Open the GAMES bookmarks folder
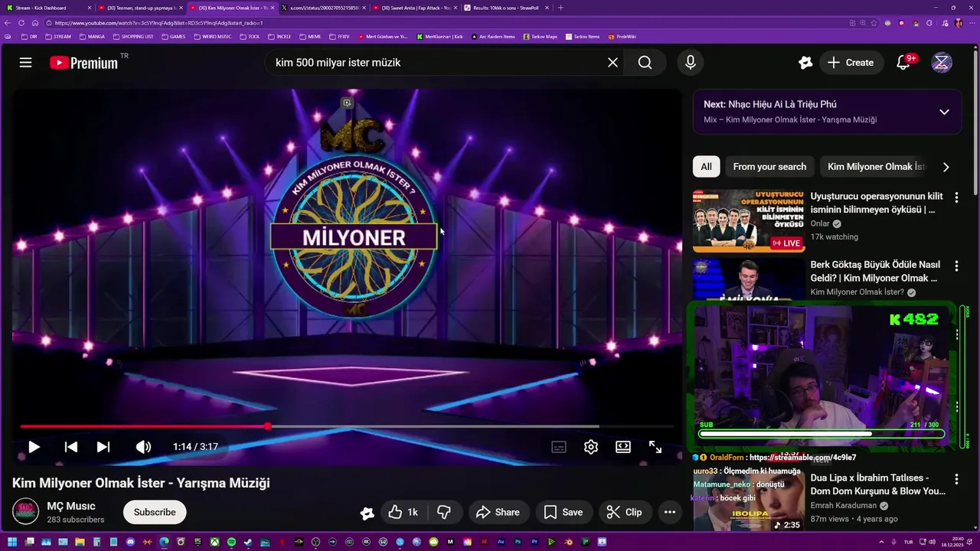 (x=173, y=36)
